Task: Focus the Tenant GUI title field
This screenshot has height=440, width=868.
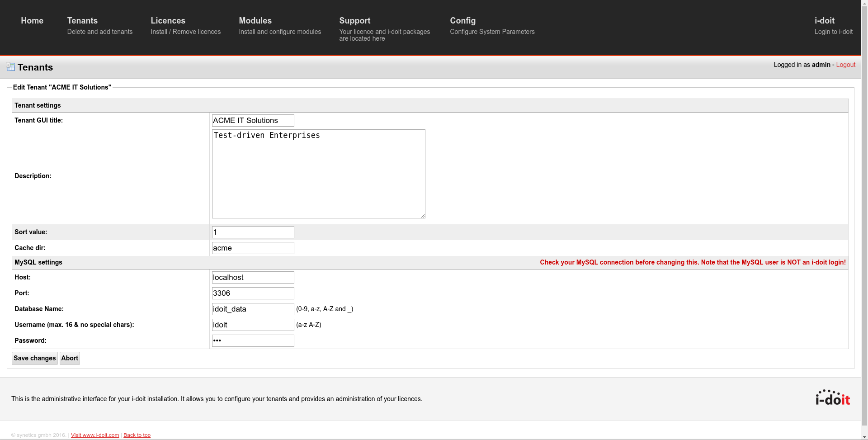Action: click(x=253, y=120)
